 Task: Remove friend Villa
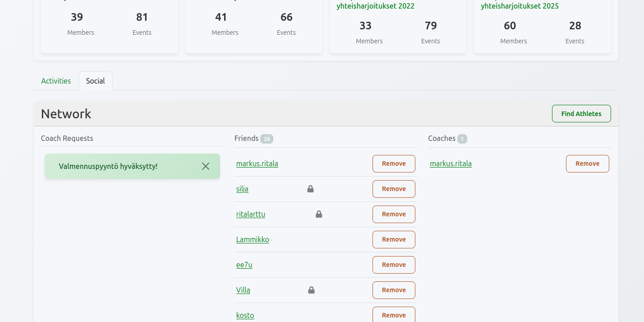click(x=393, y=290)
